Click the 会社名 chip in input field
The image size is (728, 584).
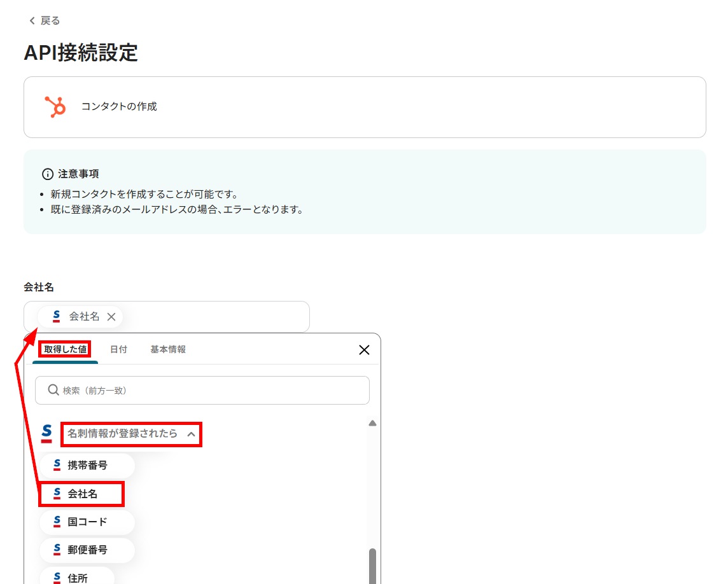click(x=81, y=317)
